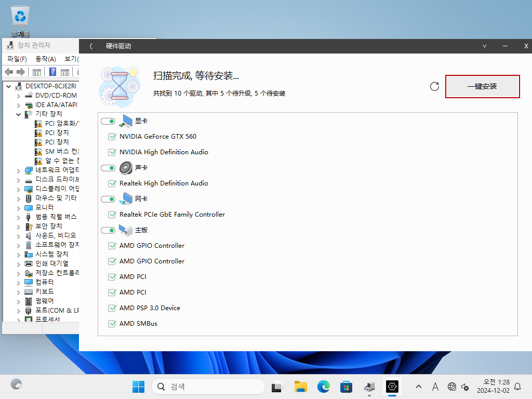Open the network status tray icon
This screenshot has width=532, height=399.
pos(452,387)
